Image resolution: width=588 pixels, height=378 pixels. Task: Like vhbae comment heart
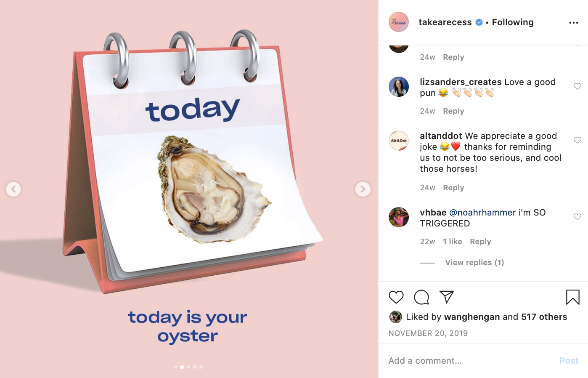point(577,217)
